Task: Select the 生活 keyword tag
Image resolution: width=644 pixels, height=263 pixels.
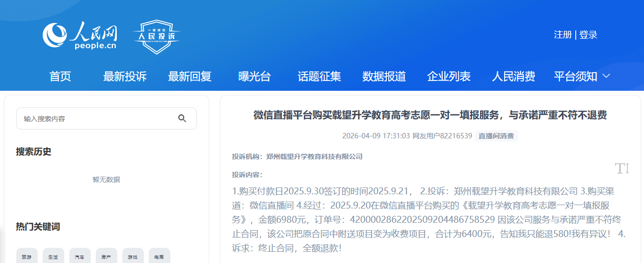Action: [53, 257]
